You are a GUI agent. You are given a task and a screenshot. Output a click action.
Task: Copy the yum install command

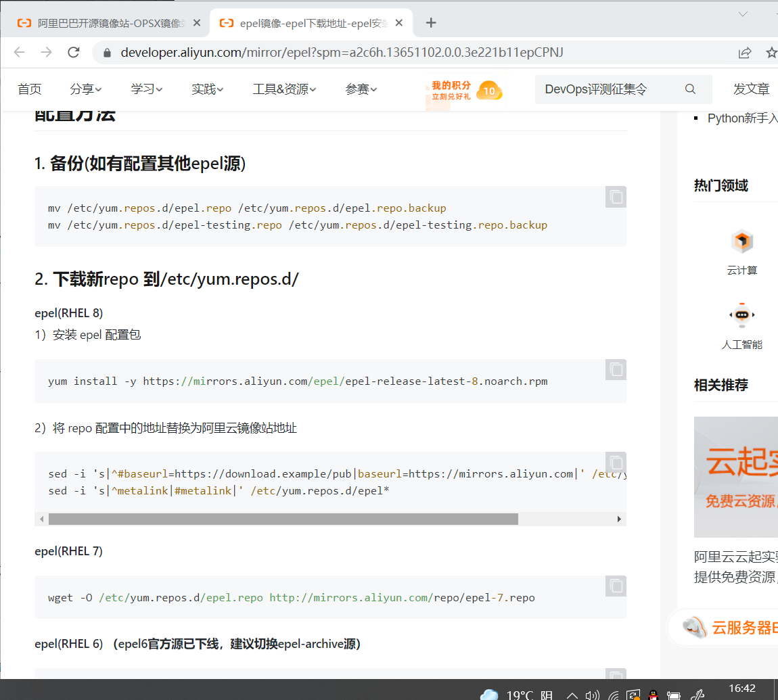pos(616,369)
